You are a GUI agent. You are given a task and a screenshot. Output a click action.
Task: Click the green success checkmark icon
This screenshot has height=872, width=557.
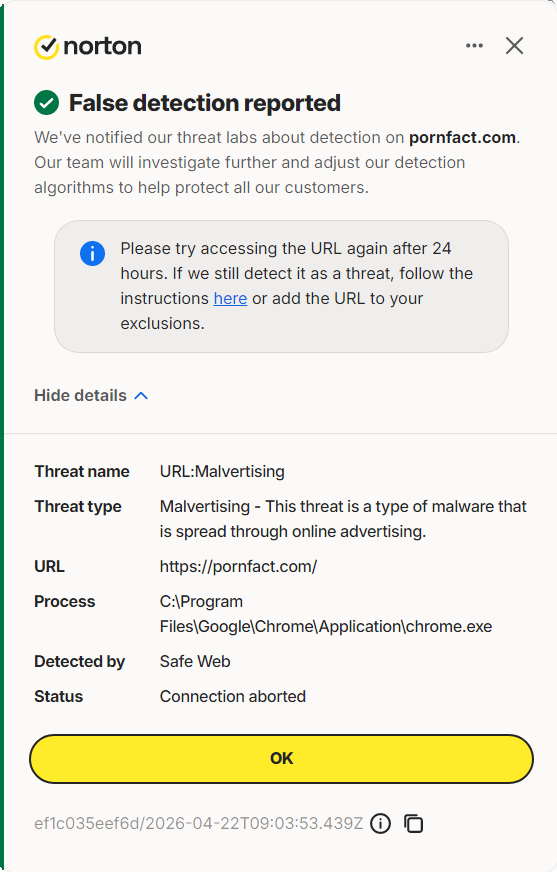click(x=47, y=103)
